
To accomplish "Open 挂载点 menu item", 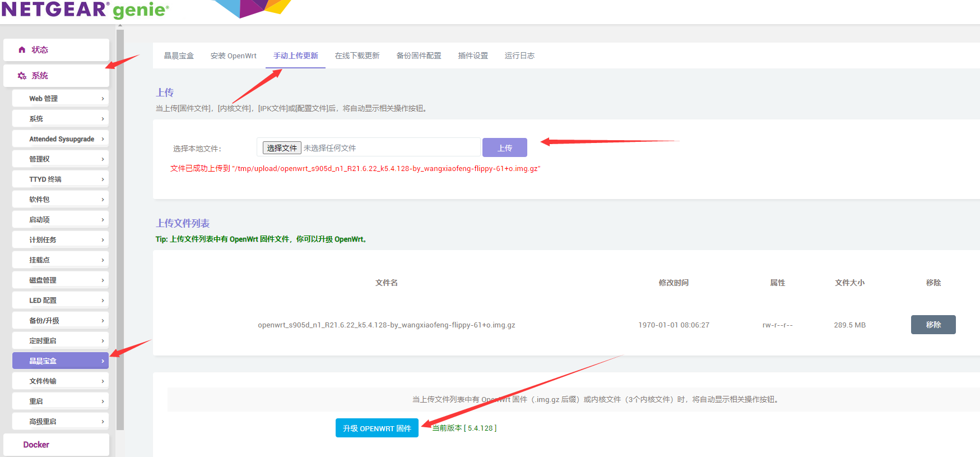I will coord(61,260).
